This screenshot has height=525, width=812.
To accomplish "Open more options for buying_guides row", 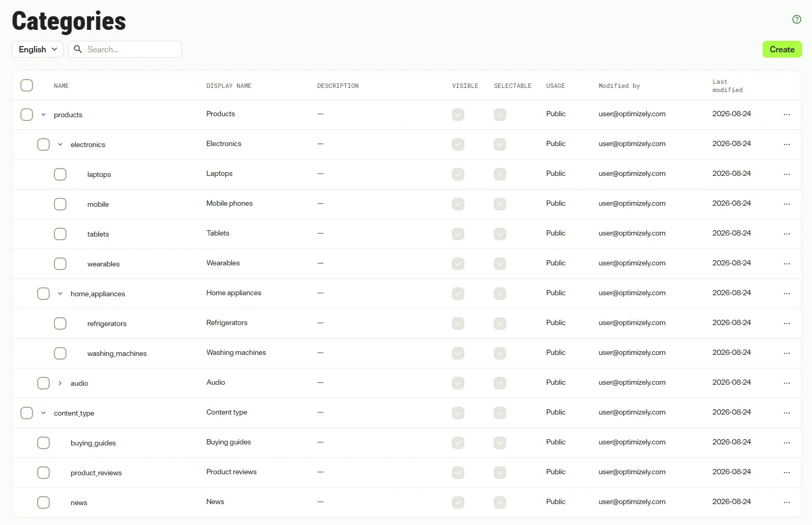I will (787, 443).
